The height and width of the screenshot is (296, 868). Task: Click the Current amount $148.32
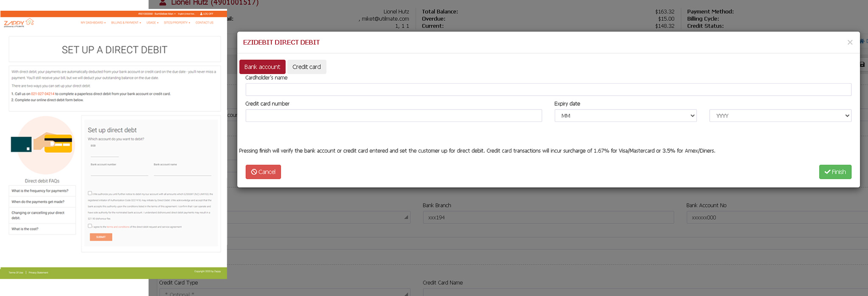click(x=665, y=26)
